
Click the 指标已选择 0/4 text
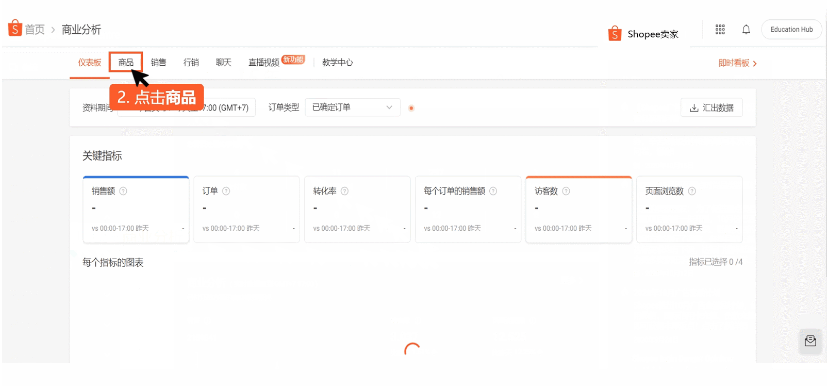[715, 262]
